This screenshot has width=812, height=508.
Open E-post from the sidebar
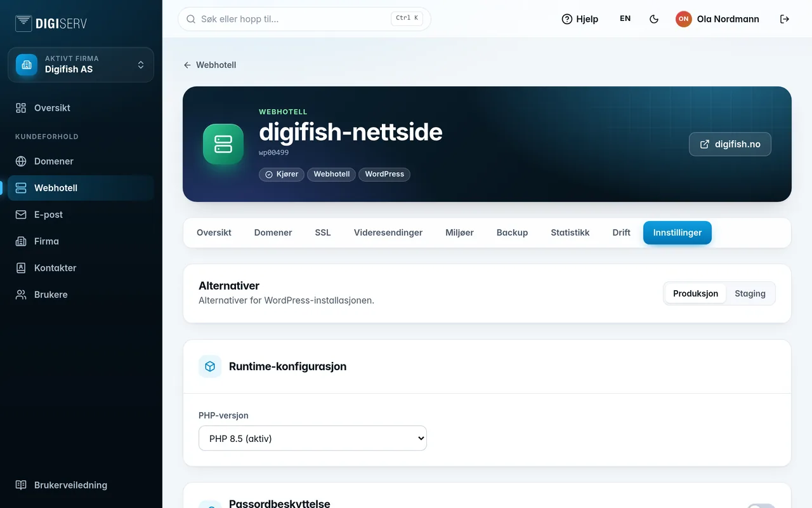coord(81,215)
